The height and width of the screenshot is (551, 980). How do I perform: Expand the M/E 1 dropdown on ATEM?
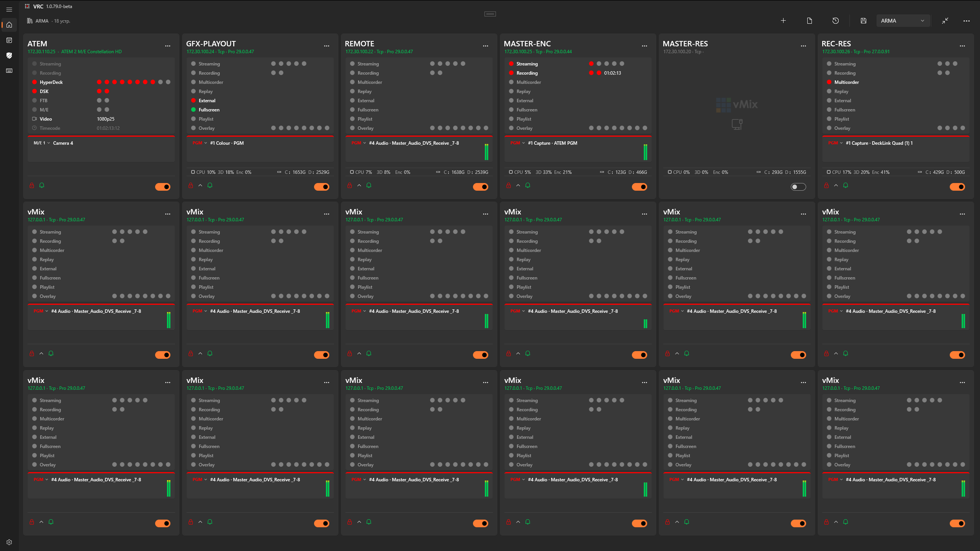tap(42, 143)
